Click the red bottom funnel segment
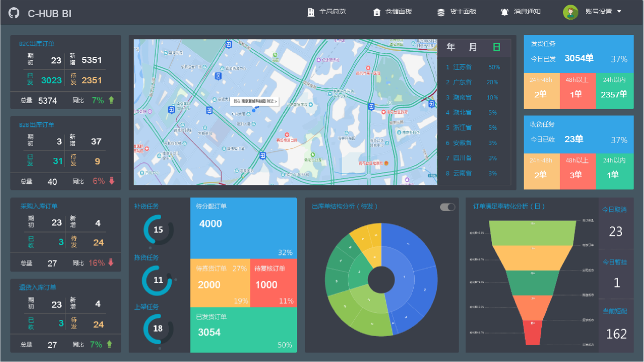Screen dimensions: 644x362 (x=533, y=332)
